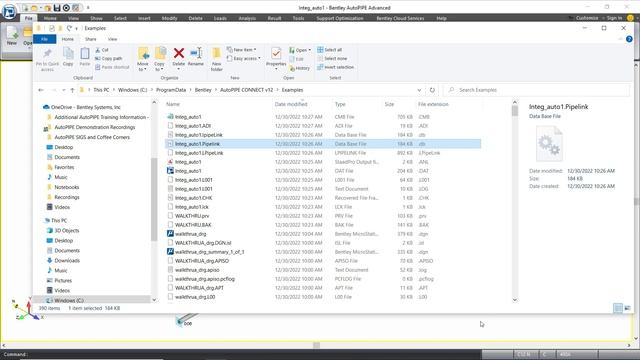Select Notebooks in navigation pane
Screen dimensions: 640x360
tap(67, 187)
